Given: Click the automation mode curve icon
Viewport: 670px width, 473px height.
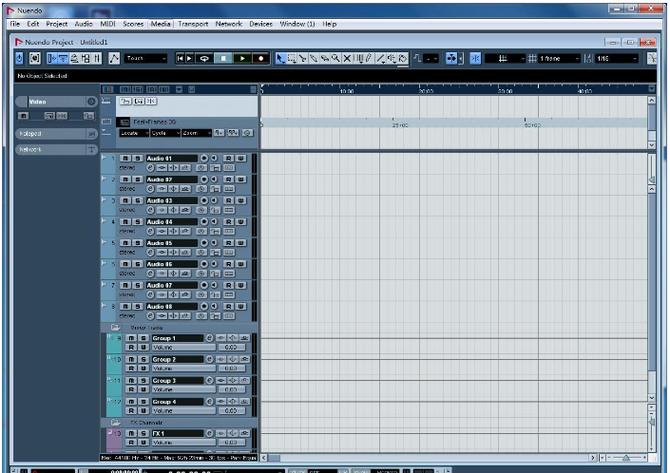Looking at the screenshot, I should (114, 58).
